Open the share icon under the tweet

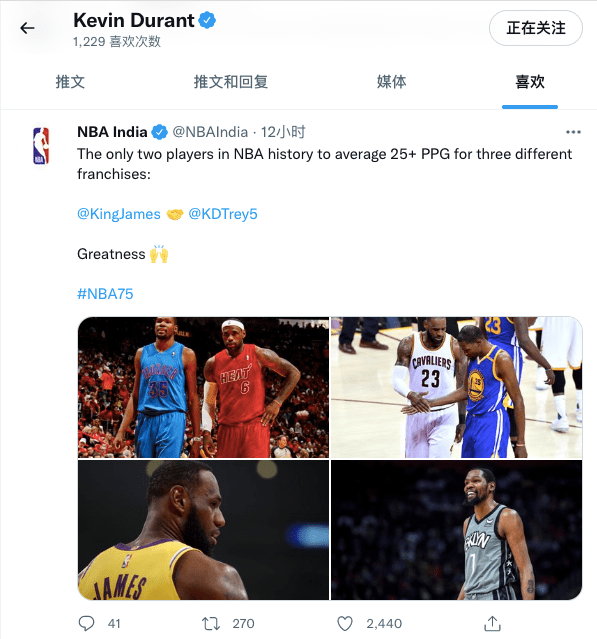point(492,623)
